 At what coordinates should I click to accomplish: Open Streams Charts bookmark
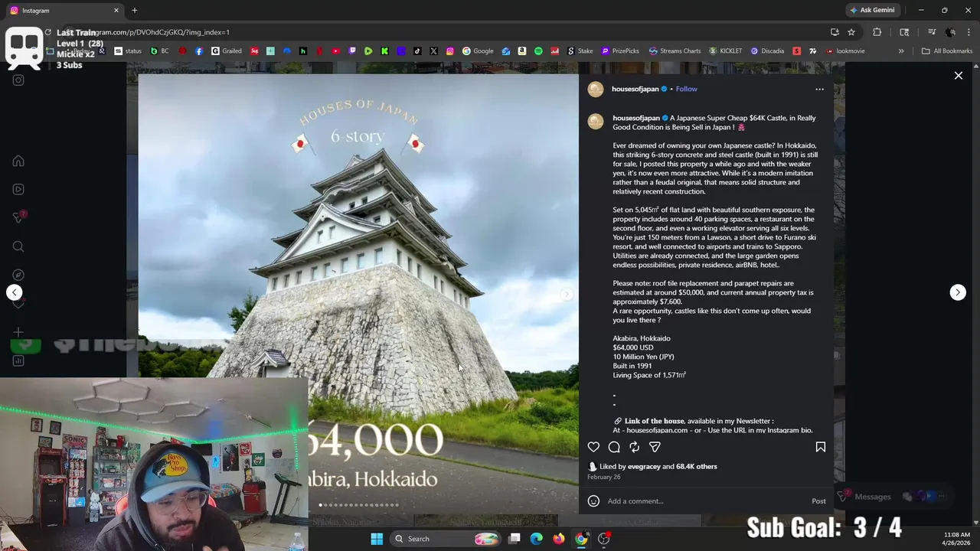coord(675,51)
